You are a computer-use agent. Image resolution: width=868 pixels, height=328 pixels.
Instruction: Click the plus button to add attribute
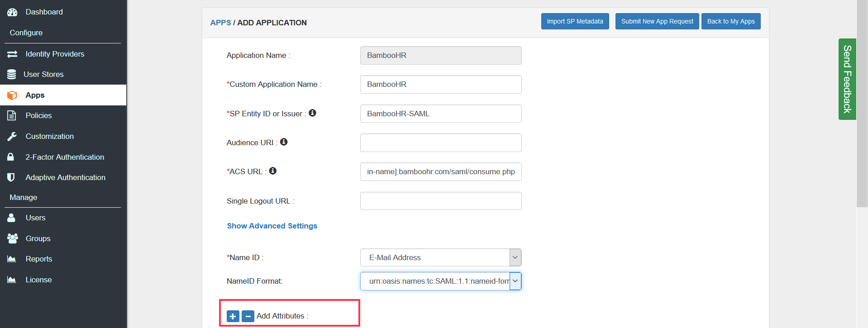click(x=233, y=316)
